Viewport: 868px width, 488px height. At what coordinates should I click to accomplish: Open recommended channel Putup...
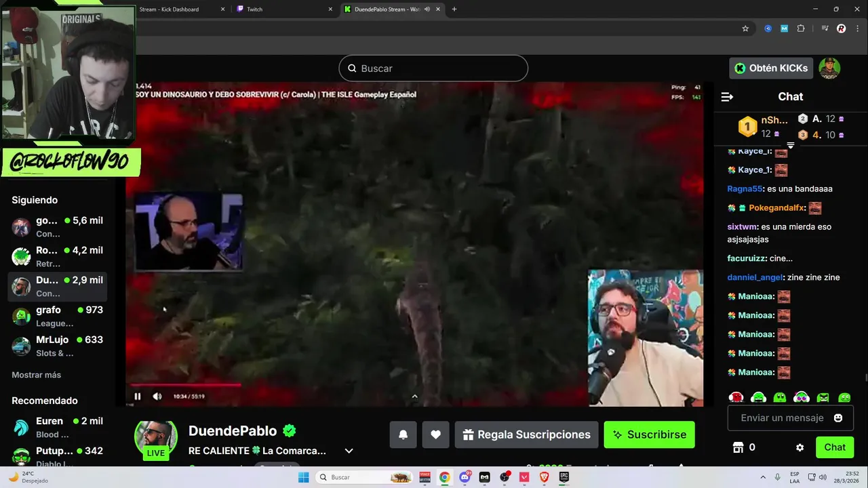click(58, 457)
